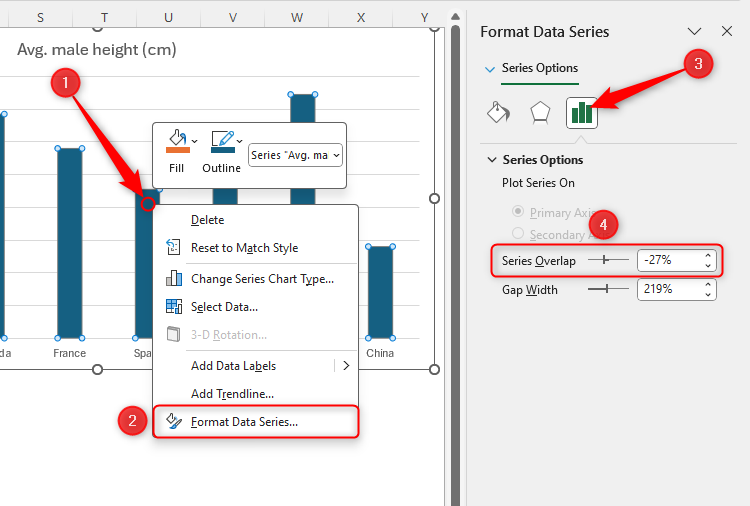Click Delete in the context menu

click(207, 220)
